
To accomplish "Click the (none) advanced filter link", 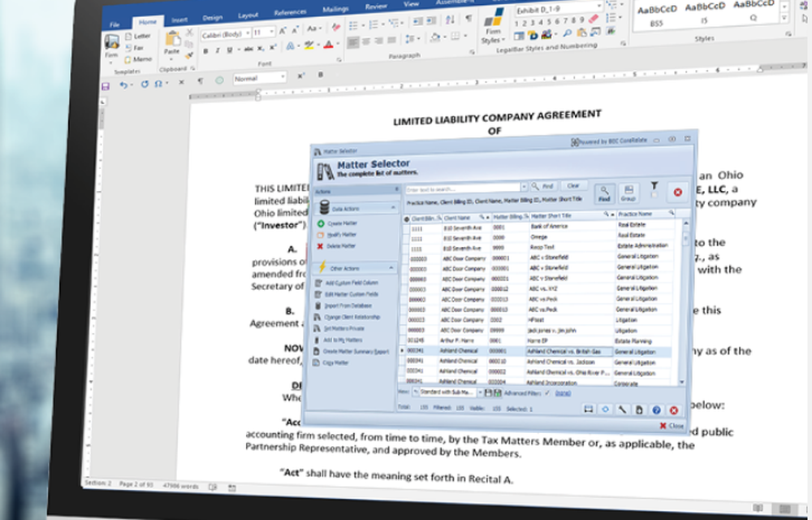I will coord(563,393).
